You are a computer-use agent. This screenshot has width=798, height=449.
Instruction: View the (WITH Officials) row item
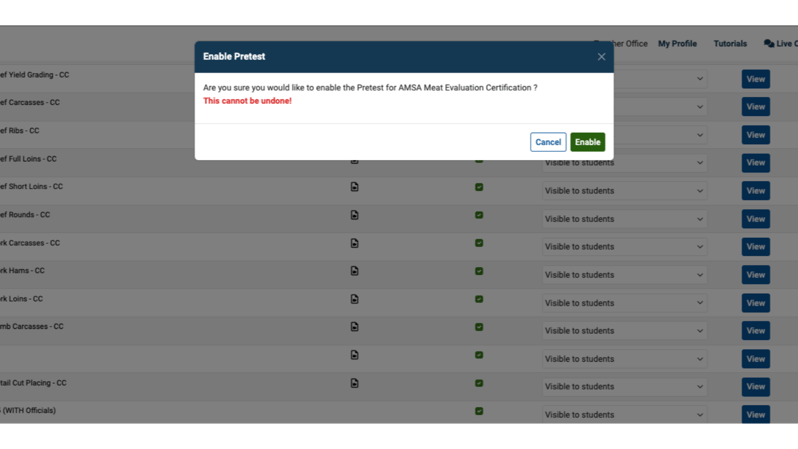click(755, 414)
